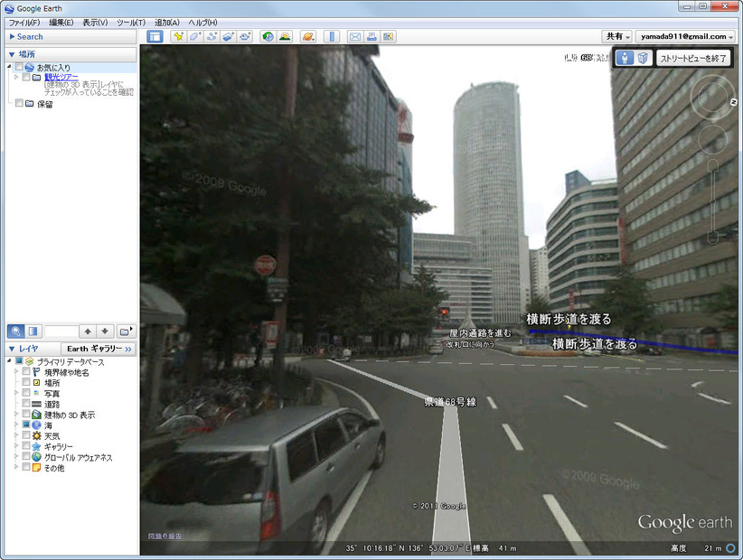Open the Earth ギャラリー button
Image resolution: width=743 pixels, height=560 pixels.
99,349
